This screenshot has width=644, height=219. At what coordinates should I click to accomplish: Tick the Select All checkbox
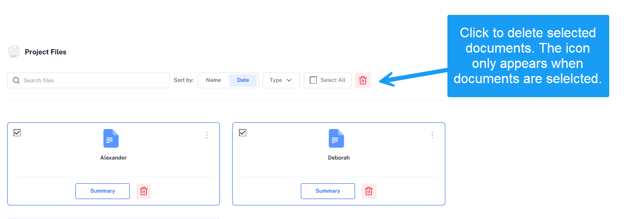click(314, 80)
